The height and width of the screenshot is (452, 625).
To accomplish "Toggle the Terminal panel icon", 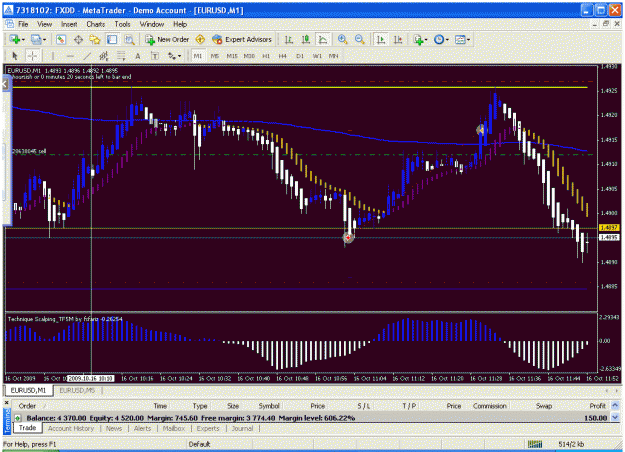I will point(112,39).
